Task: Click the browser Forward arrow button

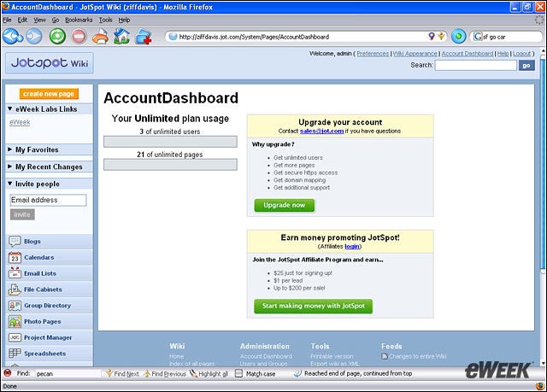Action: (x=34, y=36)
